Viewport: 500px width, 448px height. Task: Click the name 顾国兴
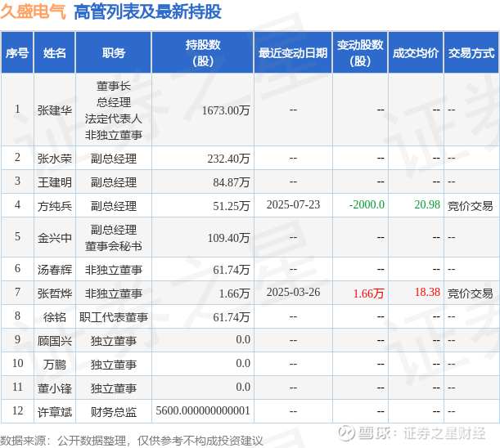click(55, 341)
